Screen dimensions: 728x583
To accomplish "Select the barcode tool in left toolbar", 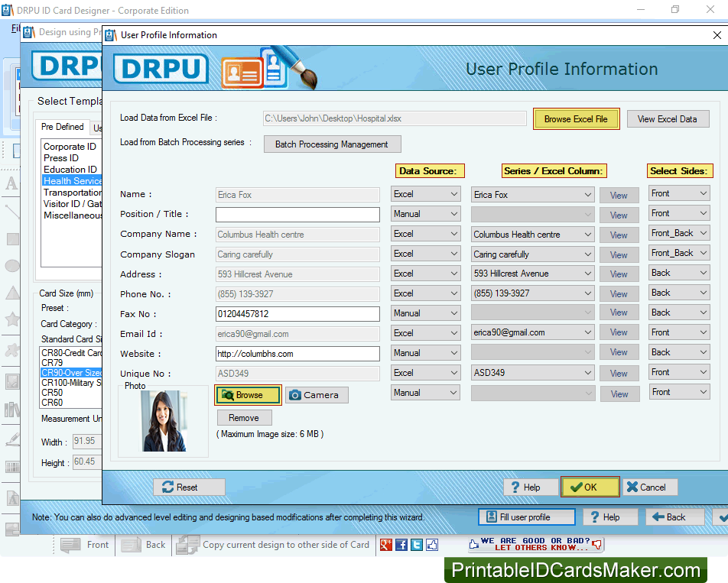I will [12, 467].
